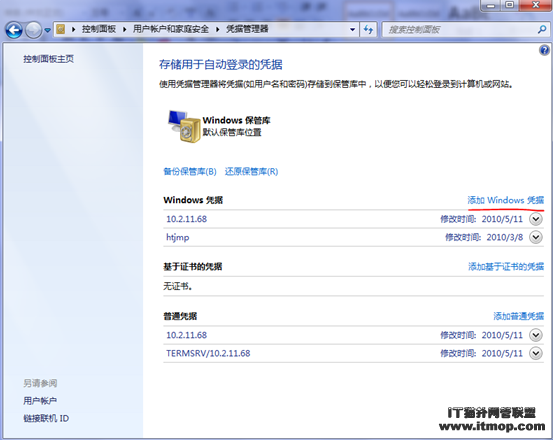Viewport: 553px width, 440px height.
Task: Expand the 普通凭据 10.2.11.68 chevron
Action: pyautogui.click(x=536, y=335)
